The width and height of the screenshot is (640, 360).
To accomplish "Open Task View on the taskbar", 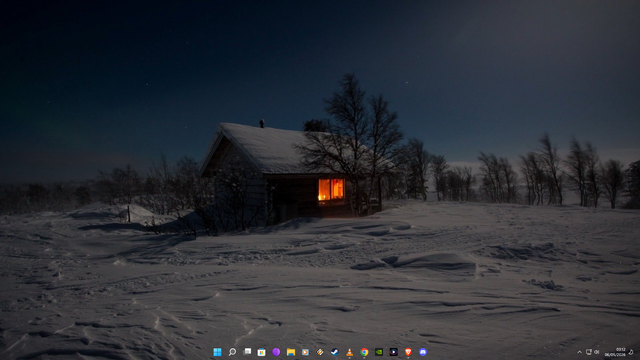I will tap(247, 352).
